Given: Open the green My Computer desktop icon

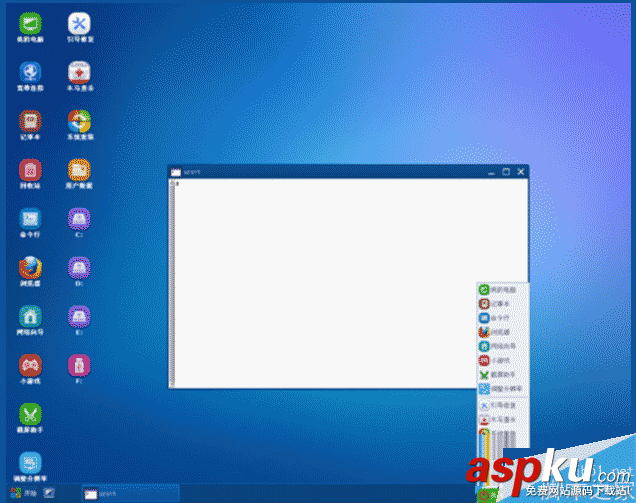Looking at the screenshot, I should (x=30, y=27).
